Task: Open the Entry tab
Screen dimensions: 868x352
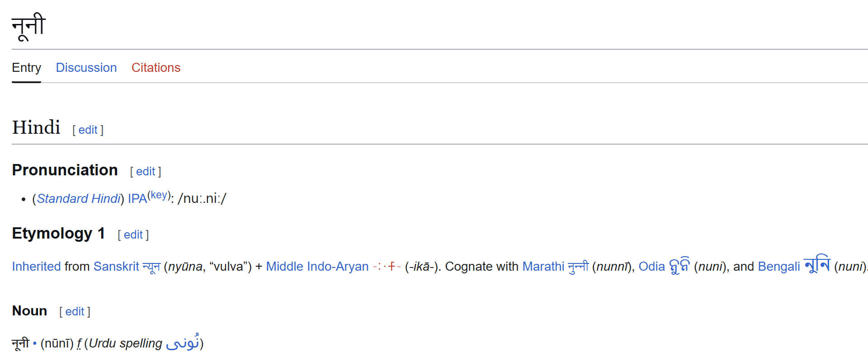Action: click(x=26, y=68)
